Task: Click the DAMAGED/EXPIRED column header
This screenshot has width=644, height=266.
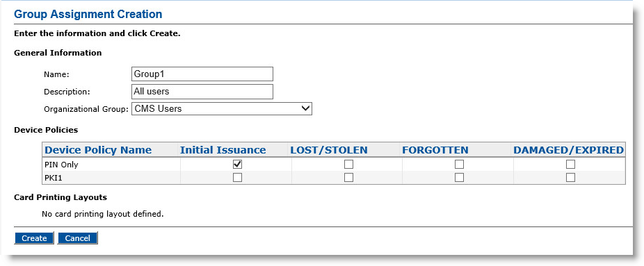Action: point(568,150)
